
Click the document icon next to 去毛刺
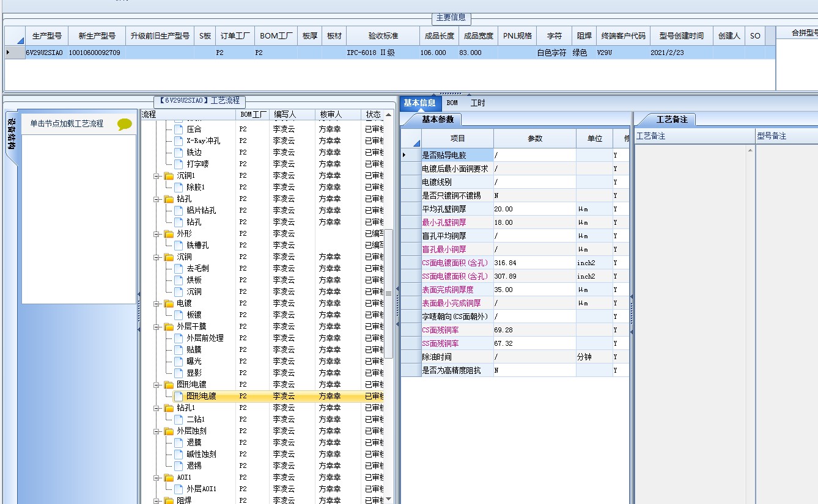(179, 269)
